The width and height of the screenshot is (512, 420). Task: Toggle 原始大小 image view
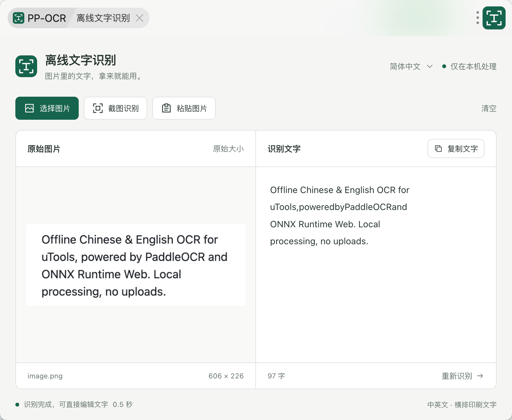(228, 149)
